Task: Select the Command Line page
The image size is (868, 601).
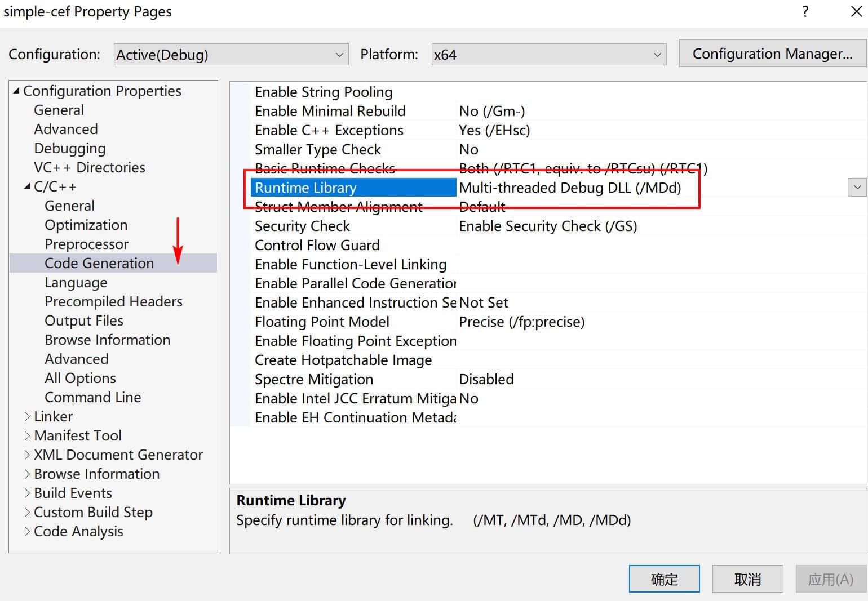Action: point(93,398)
